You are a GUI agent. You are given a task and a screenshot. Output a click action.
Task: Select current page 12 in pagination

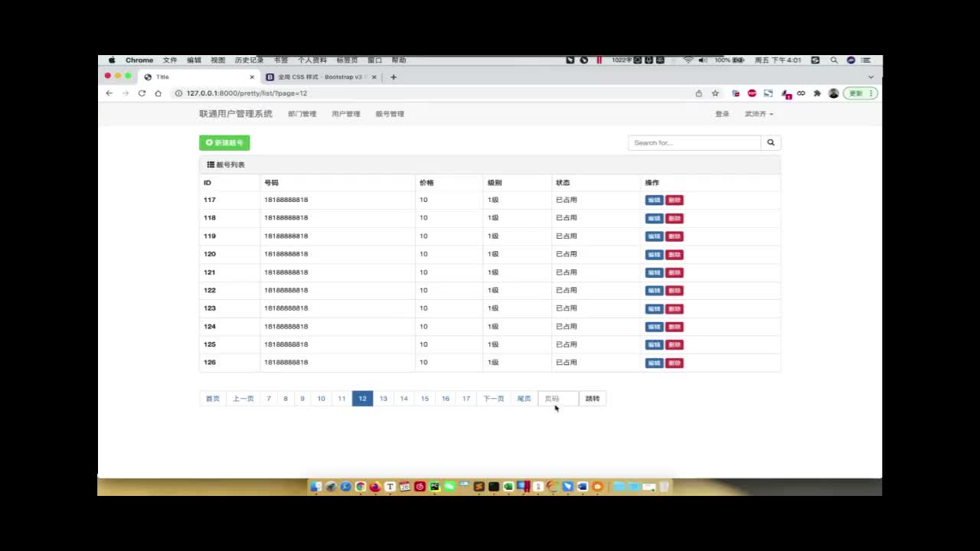363,399
